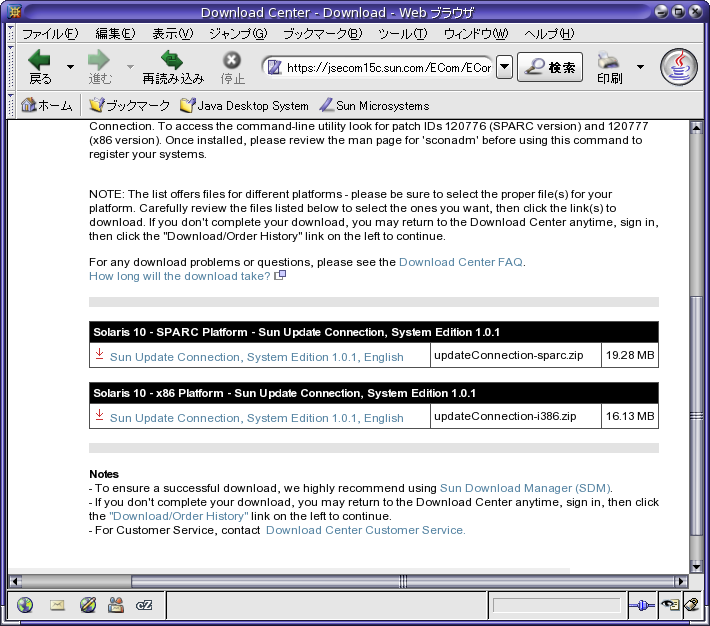Open the 編集(E) menu
This screenshot has height=626, width=710.
(x=115, y=34)
